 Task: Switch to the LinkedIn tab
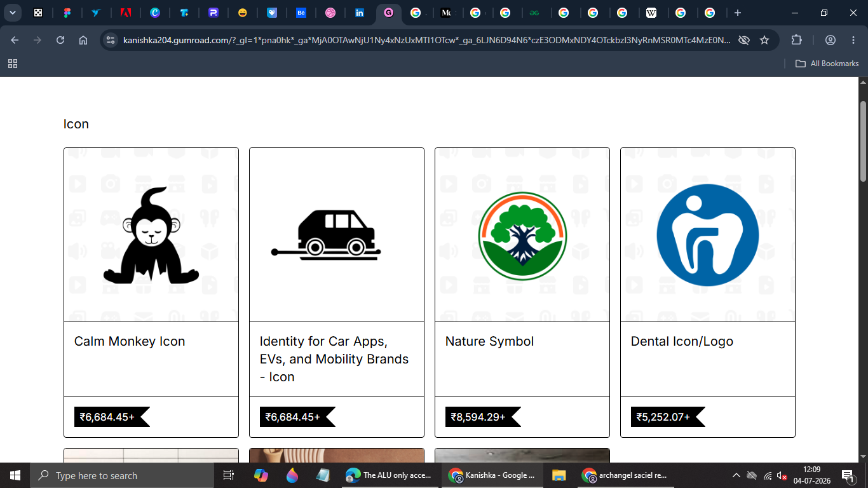(x=360, y=13)
